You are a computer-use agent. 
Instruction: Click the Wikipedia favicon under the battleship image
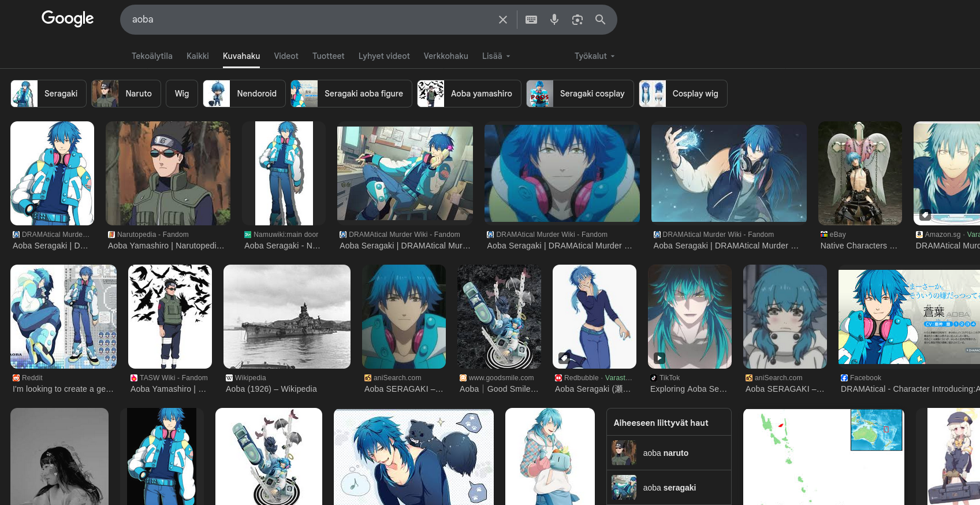229,378
